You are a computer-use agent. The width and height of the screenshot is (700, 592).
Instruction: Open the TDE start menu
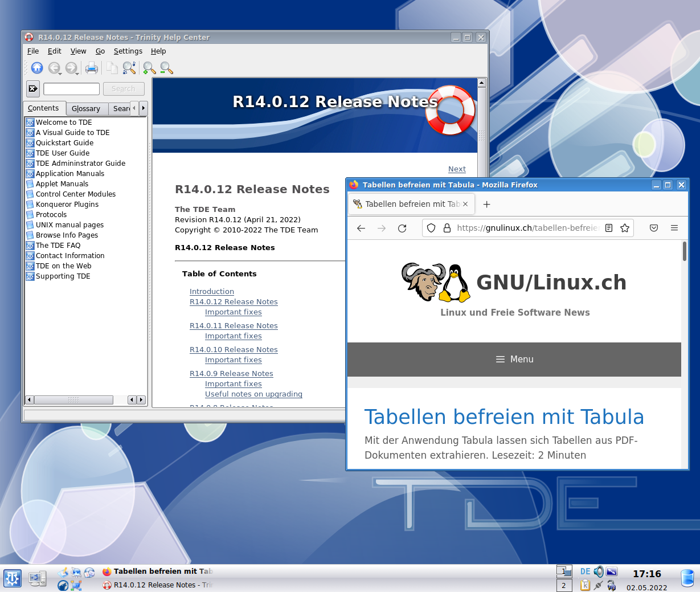pos(12,578)
